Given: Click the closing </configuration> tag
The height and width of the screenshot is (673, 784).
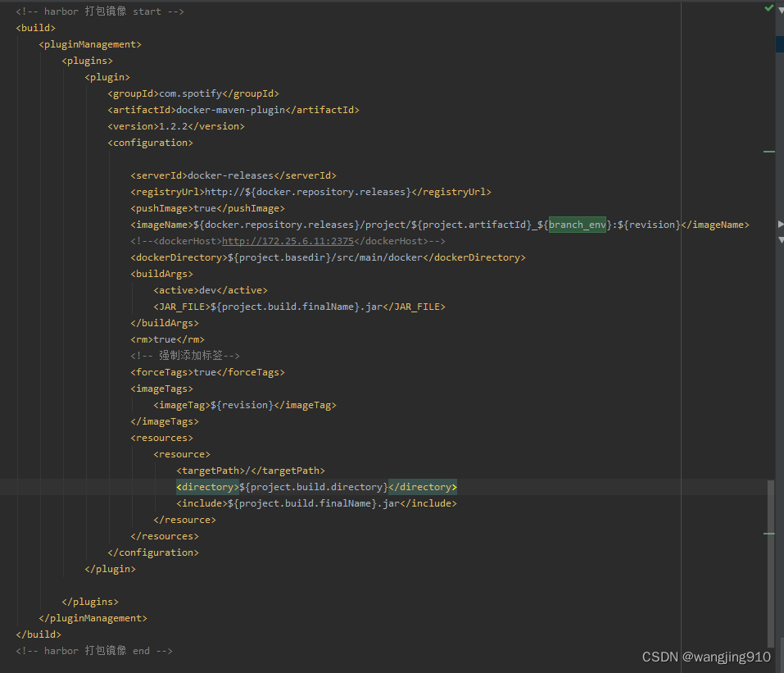Looking at the screenshot, I should pos(153,553).
